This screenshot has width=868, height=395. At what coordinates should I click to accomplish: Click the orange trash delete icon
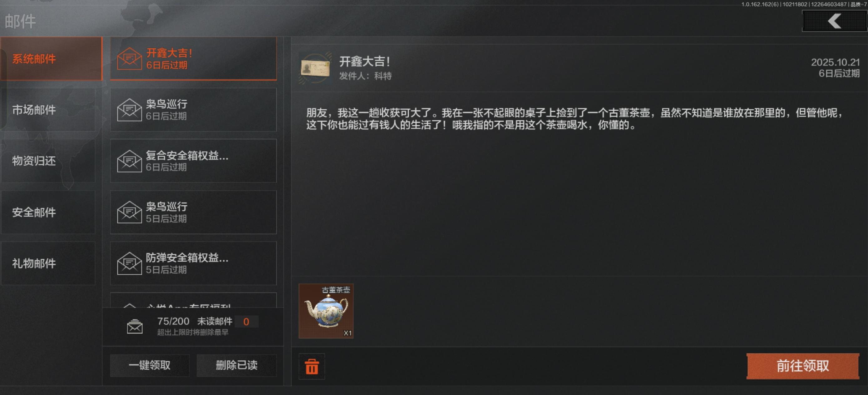(312, 366)
